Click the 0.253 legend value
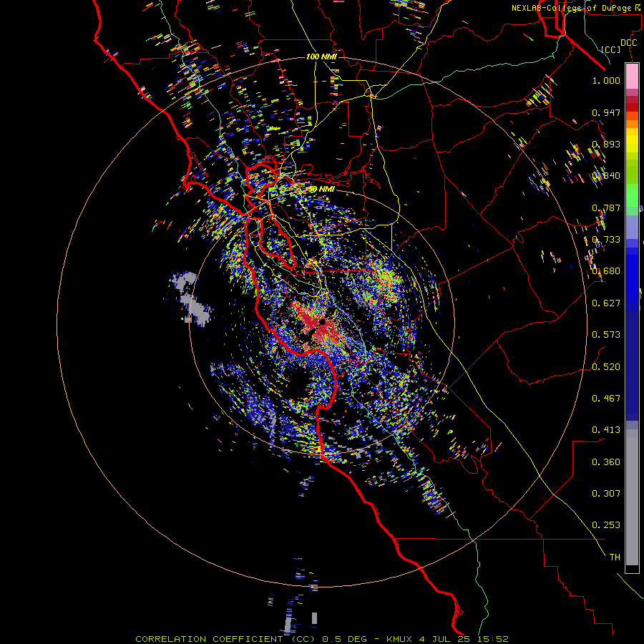Screen dimensions: 644x644 (606, 525)
